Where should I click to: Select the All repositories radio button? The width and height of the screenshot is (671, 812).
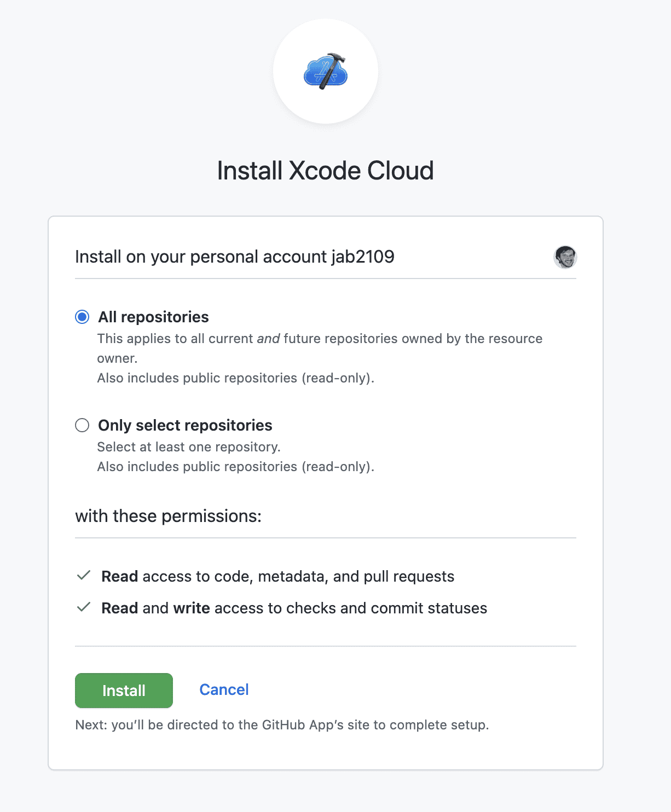82,316
